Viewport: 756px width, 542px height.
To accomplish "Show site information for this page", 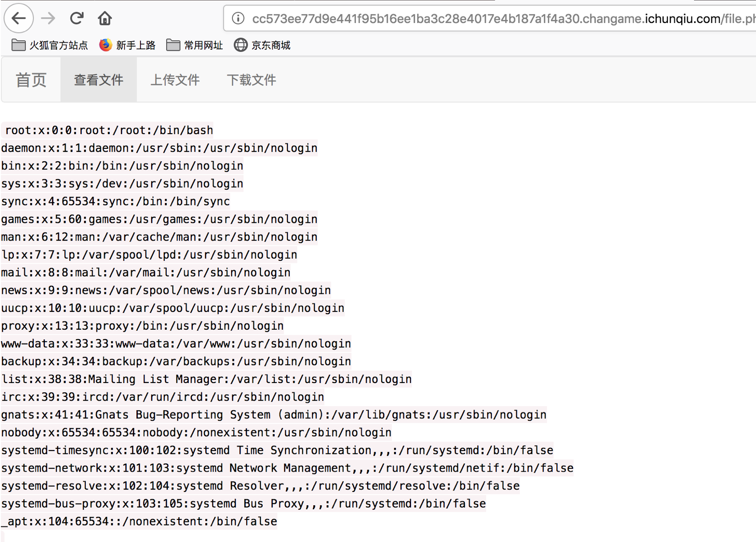I will tap(238, 18).
